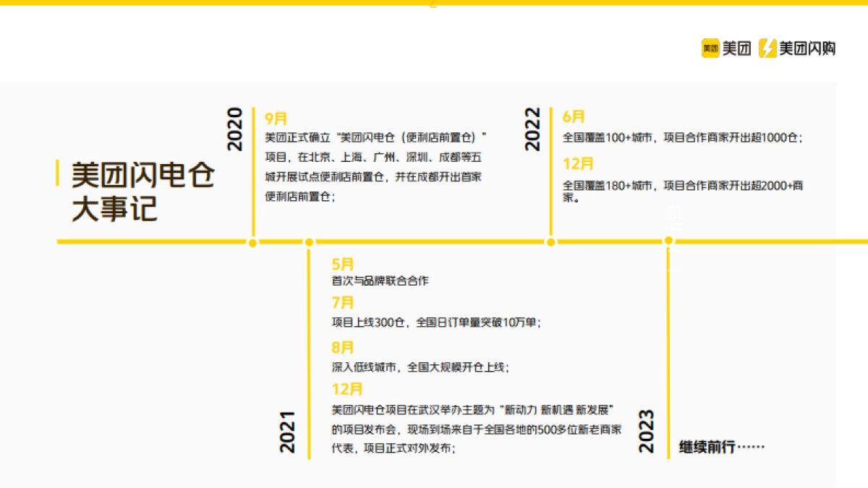Click the rotated 2022 year label

click(532, 129)
